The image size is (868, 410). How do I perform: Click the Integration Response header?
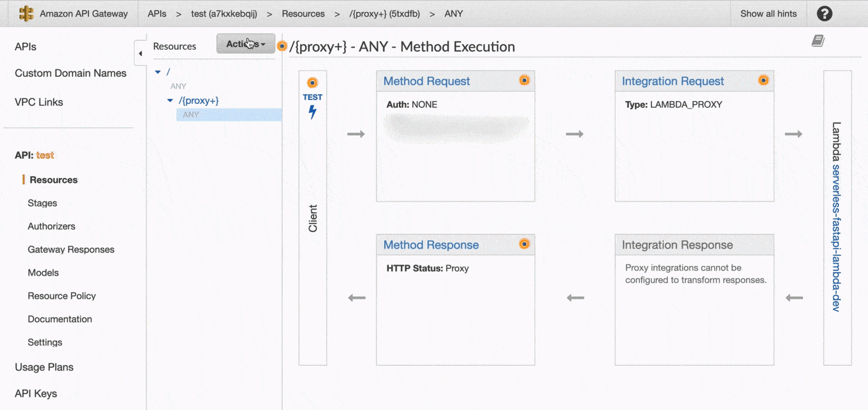tap(695, 245)
